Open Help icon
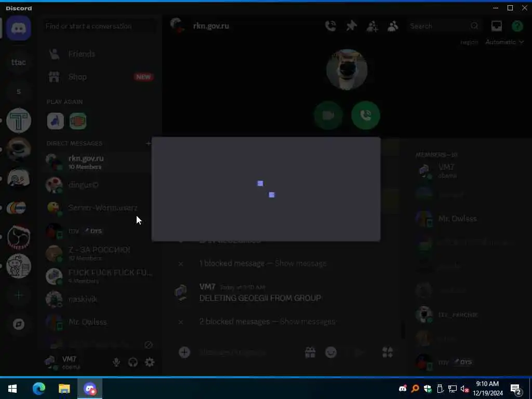 coord(517,26)
